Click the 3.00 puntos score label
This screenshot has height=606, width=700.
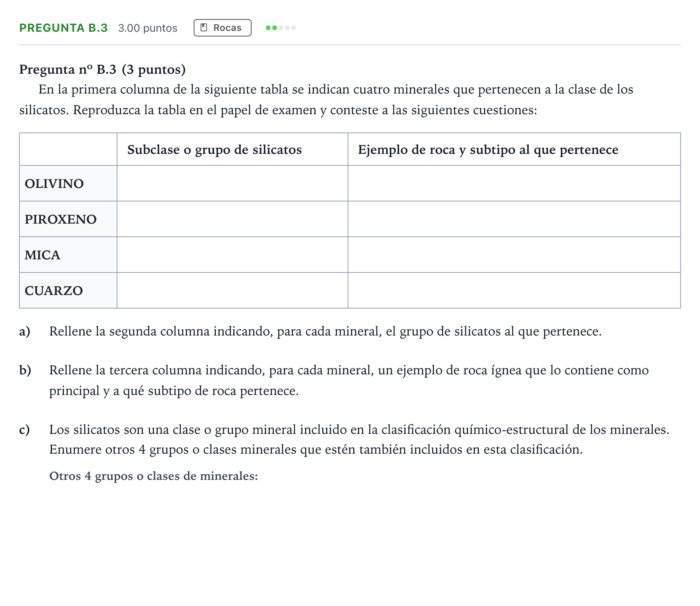[148, 28]
